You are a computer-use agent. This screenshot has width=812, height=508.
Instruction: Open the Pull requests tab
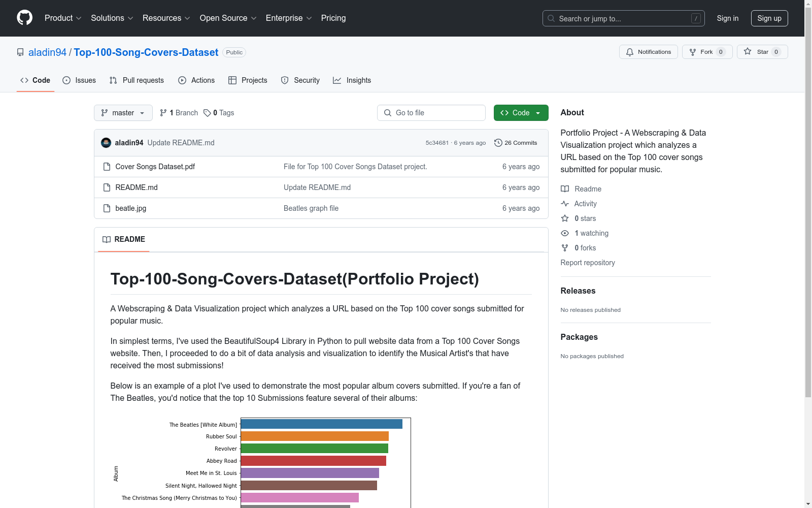(137, 80)
